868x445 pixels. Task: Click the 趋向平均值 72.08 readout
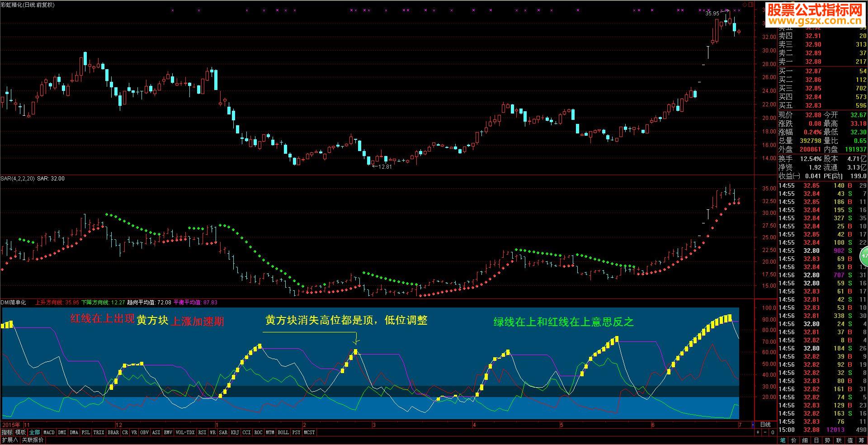150,303
